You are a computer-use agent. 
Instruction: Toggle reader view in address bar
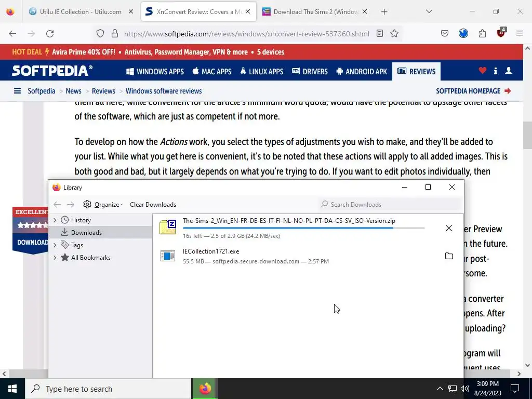380,34
